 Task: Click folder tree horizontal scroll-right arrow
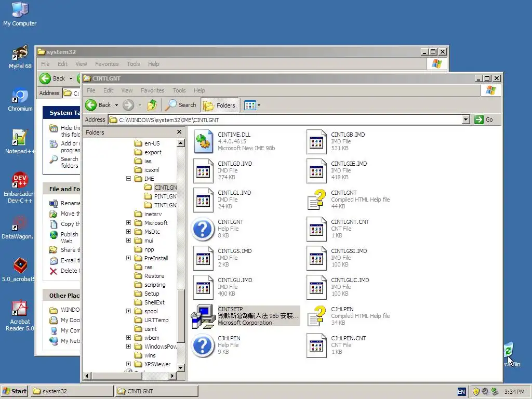(x=172, y=376)
